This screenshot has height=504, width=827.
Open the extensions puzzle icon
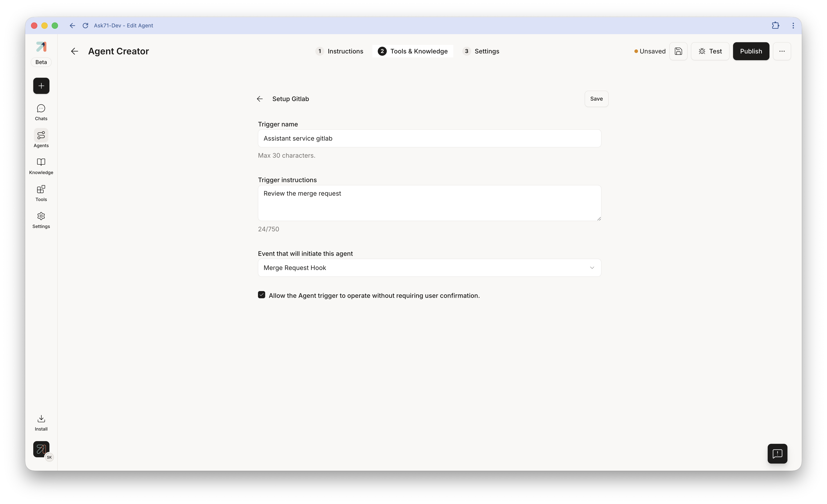click(776, 25)
